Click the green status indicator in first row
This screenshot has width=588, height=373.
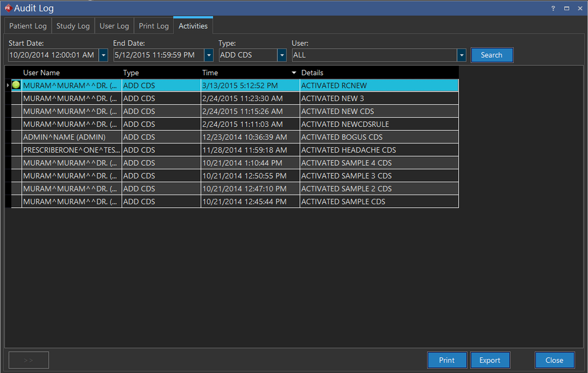pyautogui.click(x=16, y=85)
